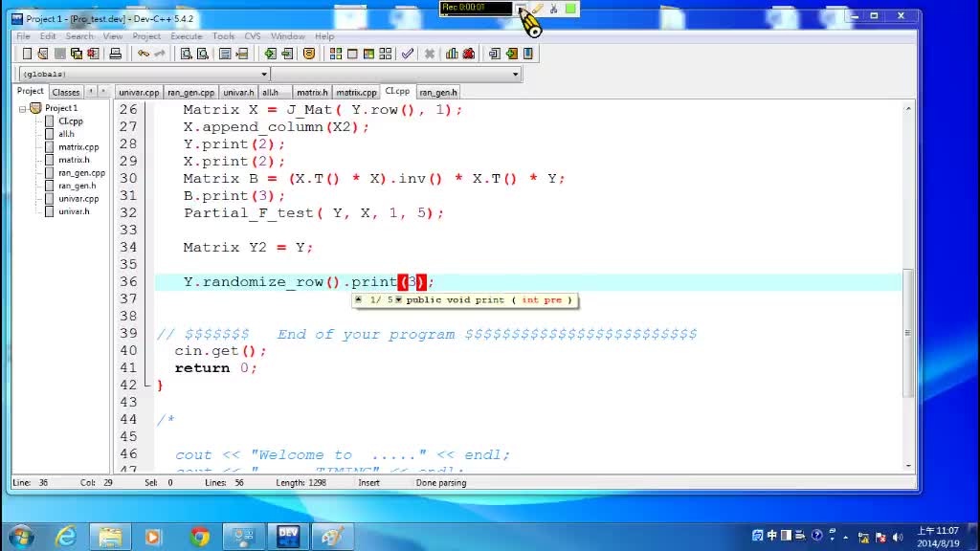Click the Syntax Check checkmark icon
980x551 pixels.
[x=408, y=54]
